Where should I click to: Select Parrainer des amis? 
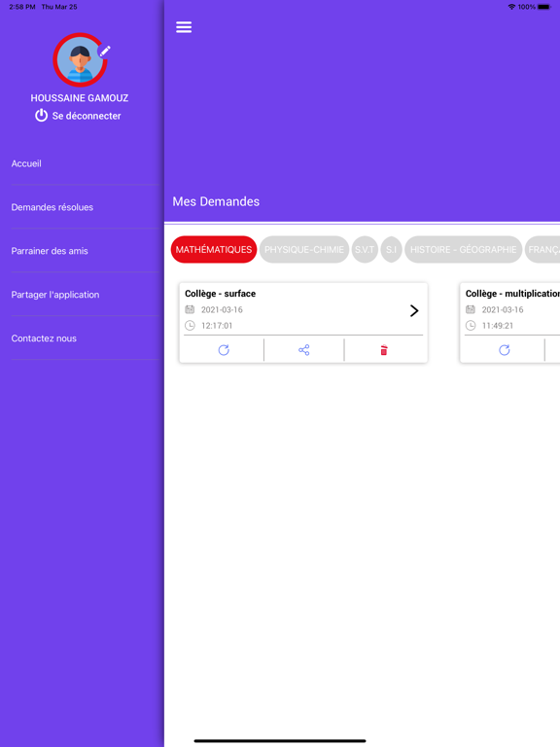click(50, 251)
